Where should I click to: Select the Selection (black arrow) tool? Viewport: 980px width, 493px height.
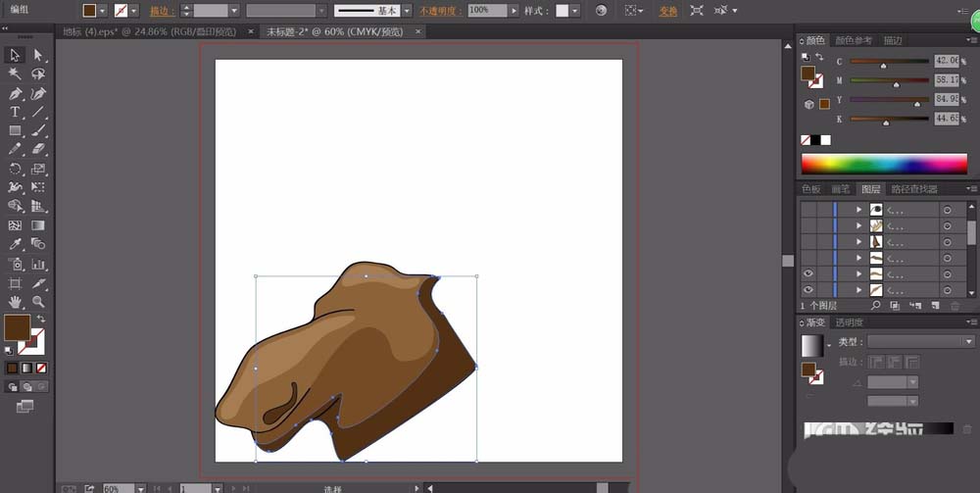(x=16, y=55)
